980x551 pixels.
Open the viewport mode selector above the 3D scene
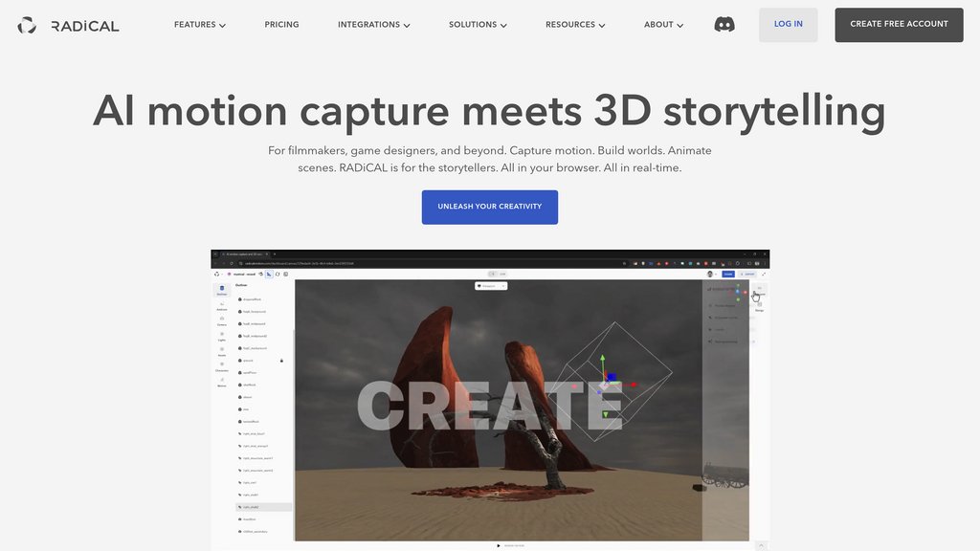point(491,286)
